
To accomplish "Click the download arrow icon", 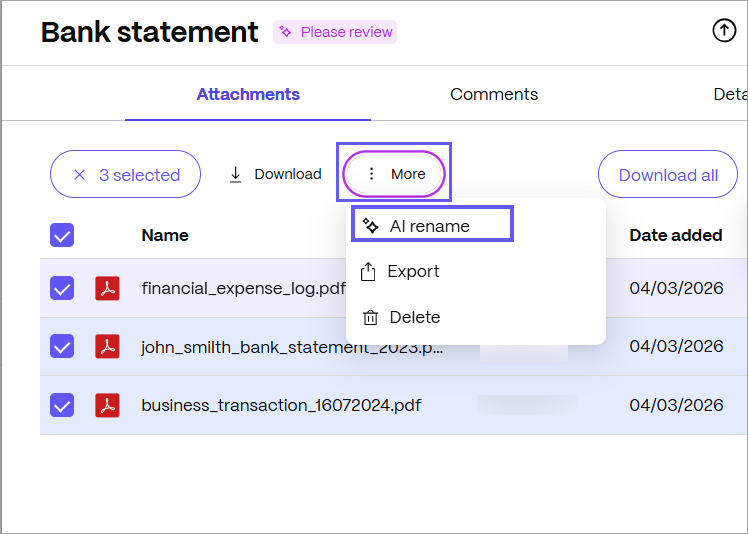I will pyautogui.click(x=236, y=174).
